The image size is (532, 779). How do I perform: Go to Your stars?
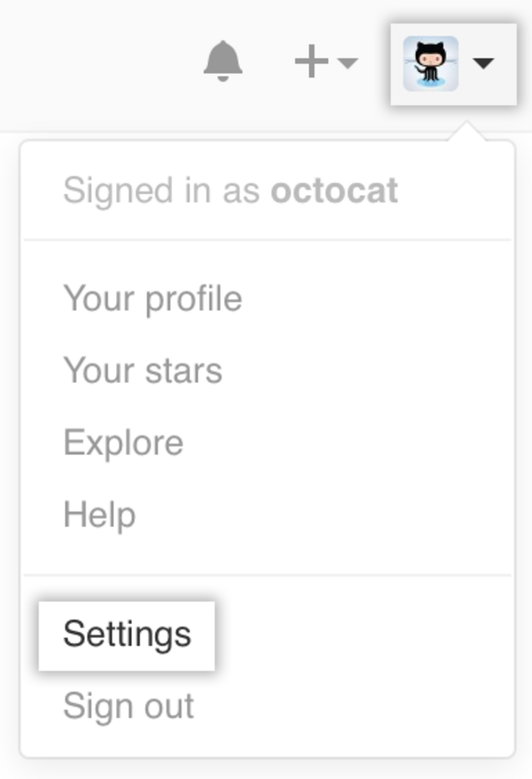(x=143, y=371)
